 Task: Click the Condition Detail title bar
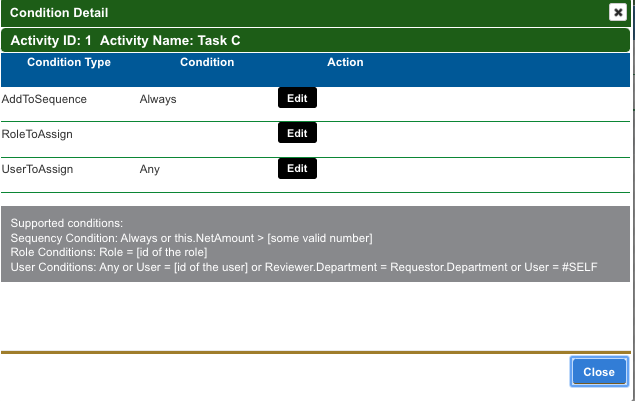click(300, 13)
